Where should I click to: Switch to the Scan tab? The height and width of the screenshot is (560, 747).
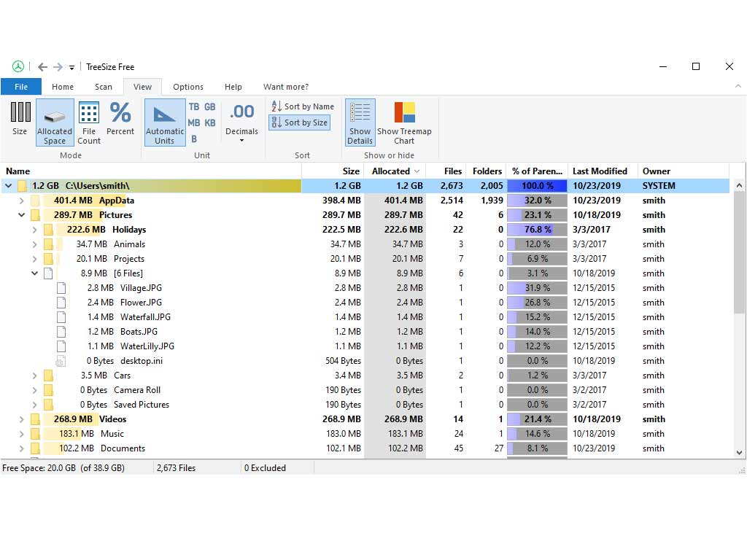[104, 87]
